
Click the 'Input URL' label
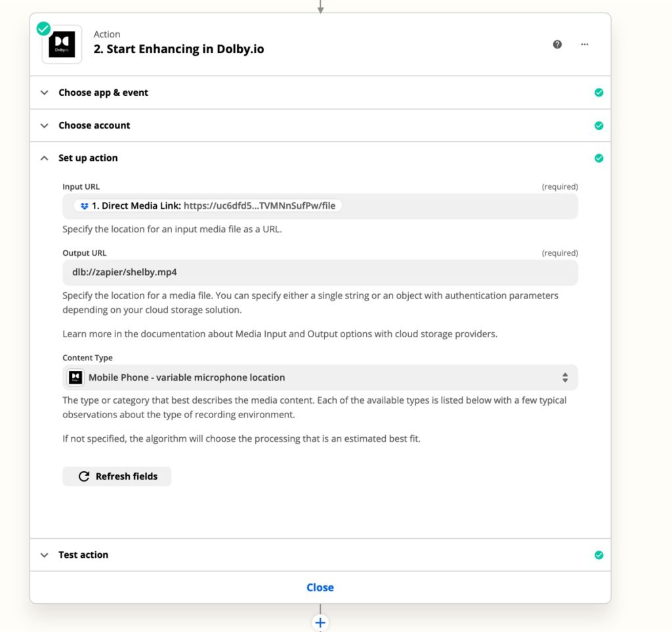[81, 187]
